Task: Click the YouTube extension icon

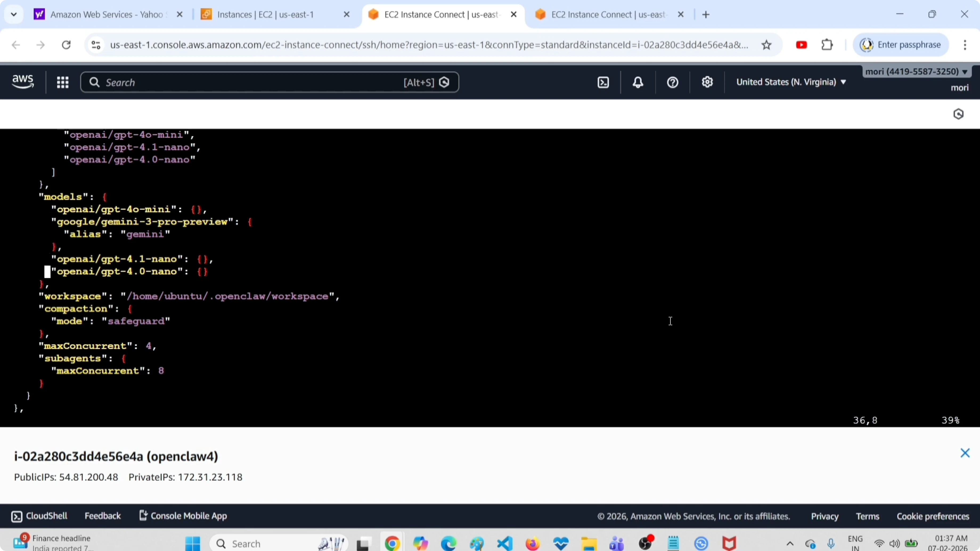Action: pos(801,45)
